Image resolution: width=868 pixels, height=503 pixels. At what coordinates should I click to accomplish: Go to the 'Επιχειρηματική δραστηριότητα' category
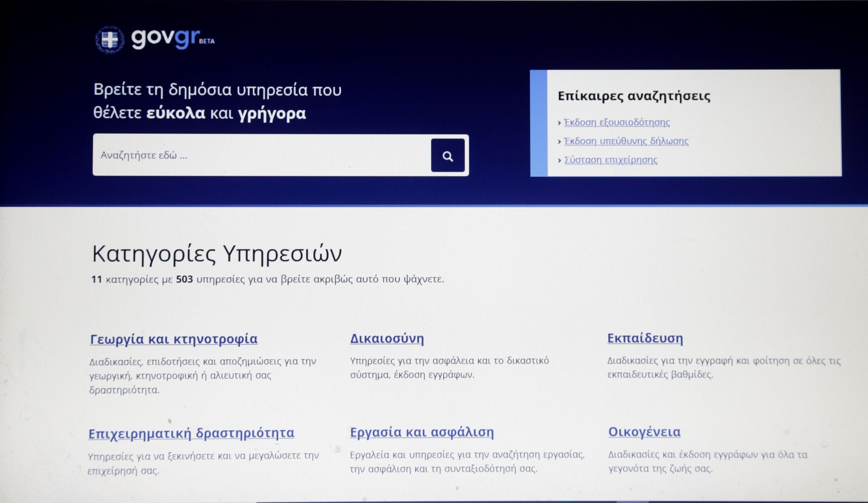(191, 433)
